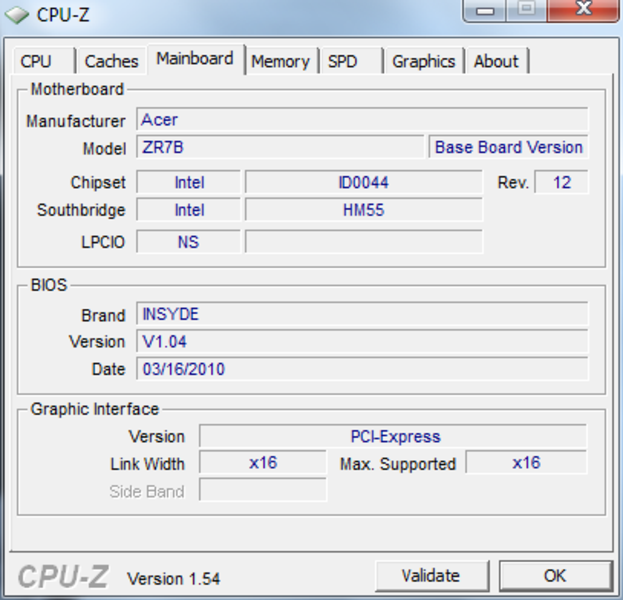Click the Manufacturer field showing Acer
This screenshot has width=623, height=600.
[x=362, y=119]
